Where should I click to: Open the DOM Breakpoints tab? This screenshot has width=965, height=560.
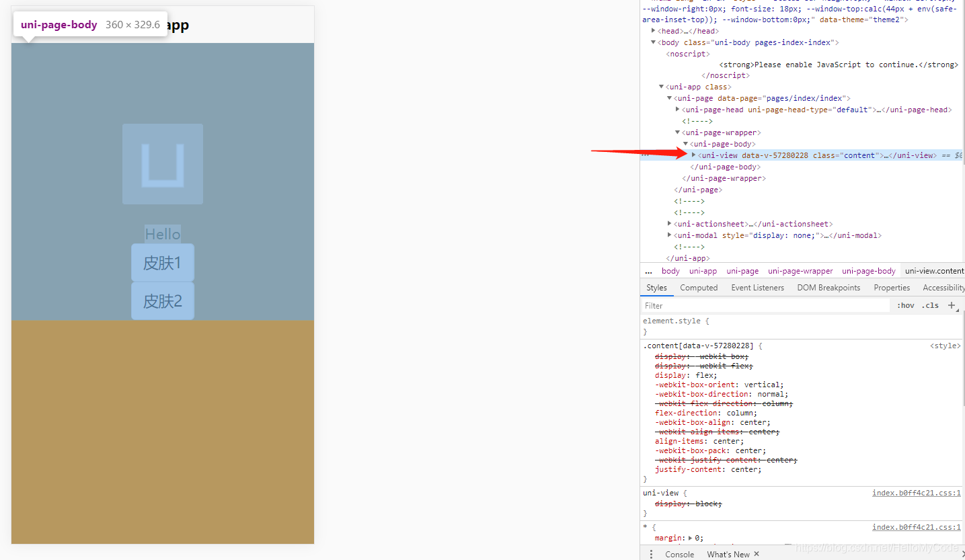(x=828, y=288)
